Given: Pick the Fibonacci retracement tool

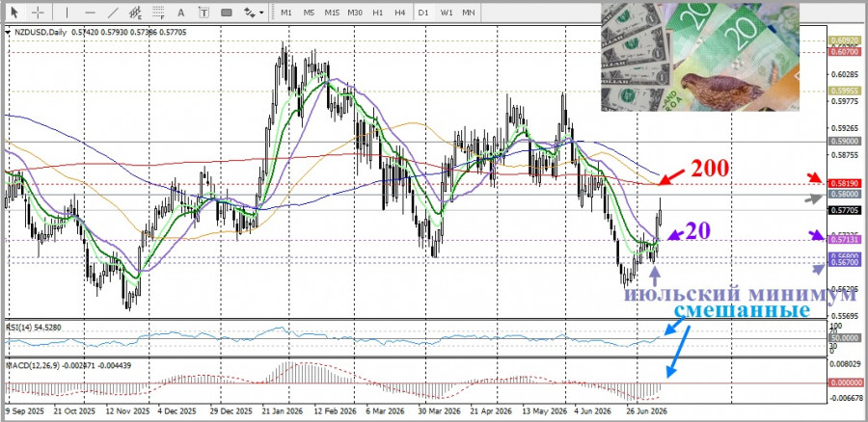Looking at the screenshot, I should (158, 12).
